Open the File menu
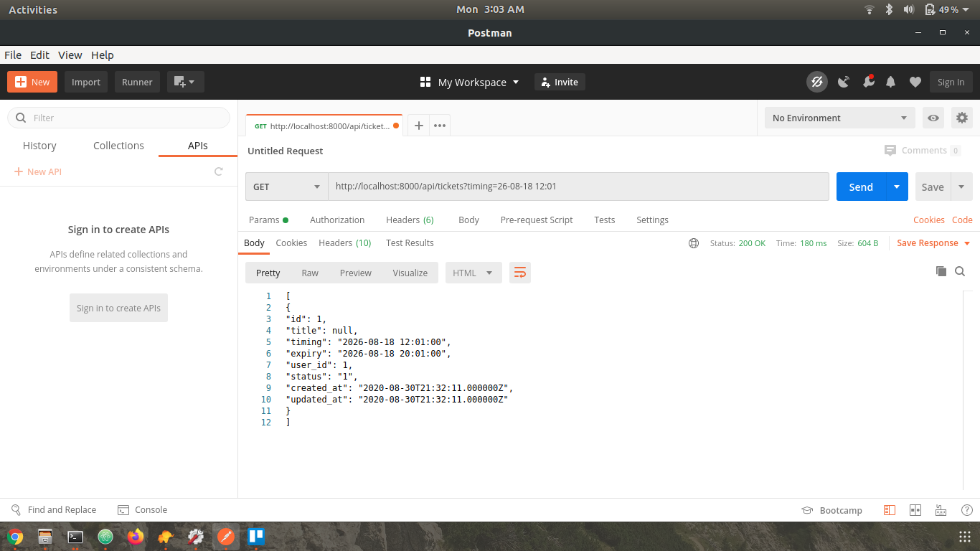 click(x=13, y=55)
